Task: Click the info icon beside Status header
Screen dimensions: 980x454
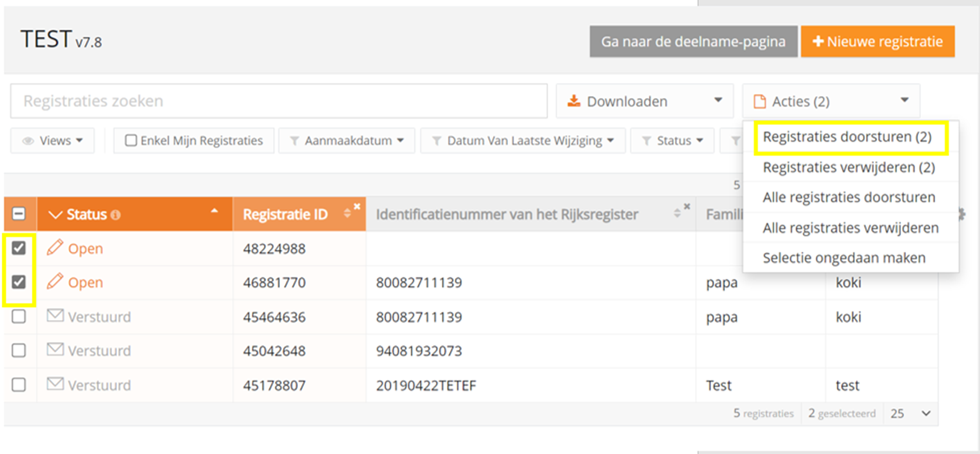Action: (x=116, y=215)
